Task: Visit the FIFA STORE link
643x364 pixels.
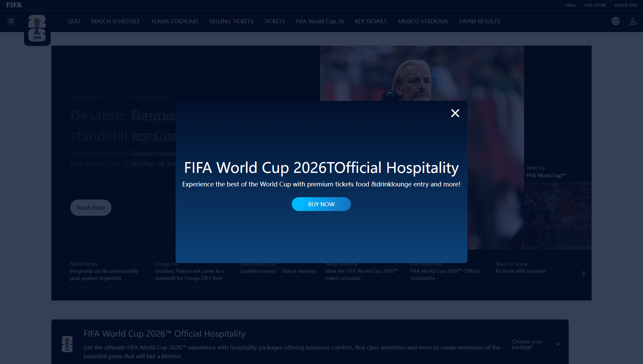Action: [x=596, y=5]
